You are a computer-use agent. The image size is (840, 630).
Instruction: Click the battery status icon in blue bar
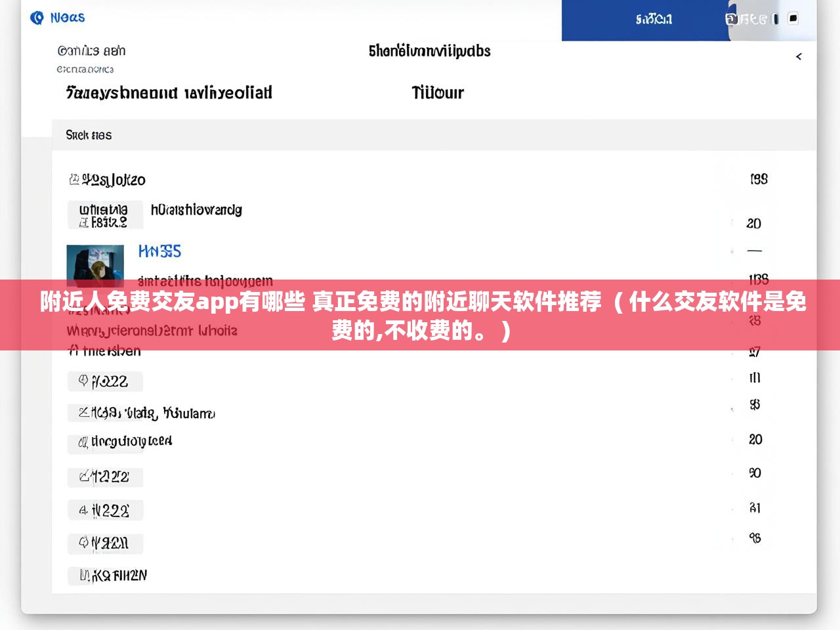(x=775, y=20)
